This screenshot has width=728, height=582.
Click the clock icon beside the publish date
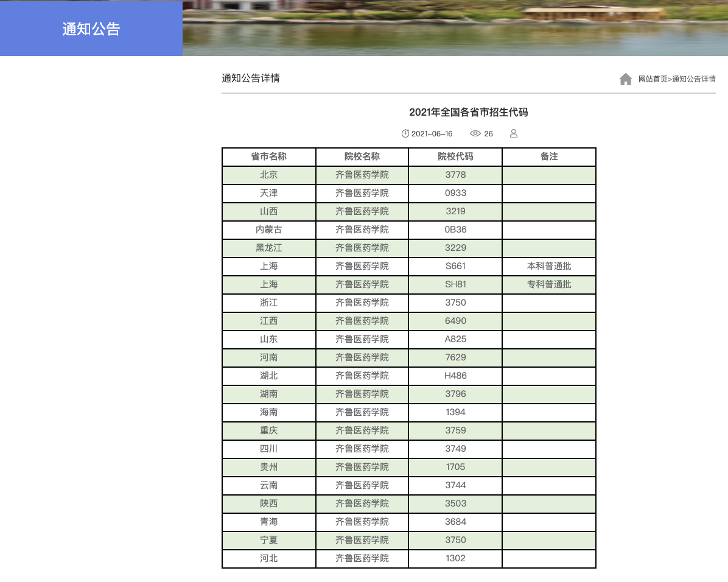pyautogui.click(x=405, y=133)
